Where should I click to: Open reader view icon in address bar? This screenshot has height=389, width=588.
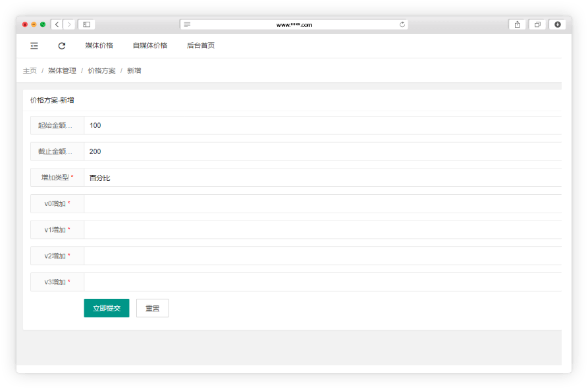coord(188,24)
